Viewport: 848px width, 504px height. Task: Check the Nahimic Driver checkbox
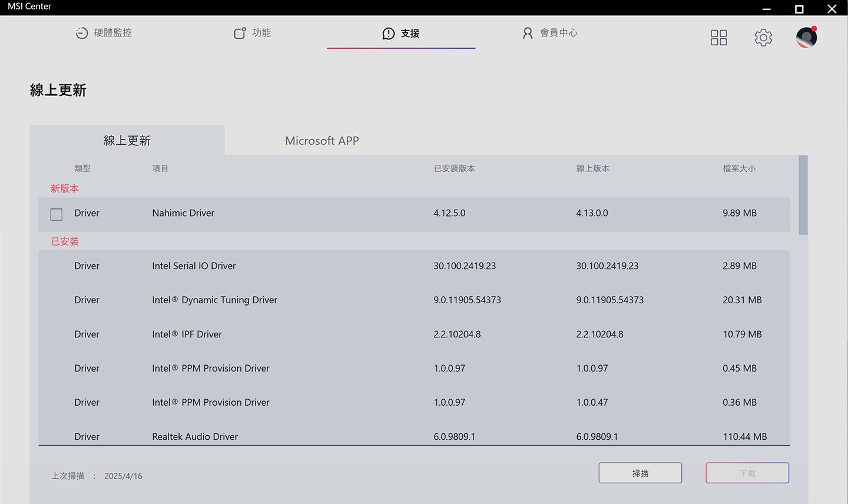point(57,214)
